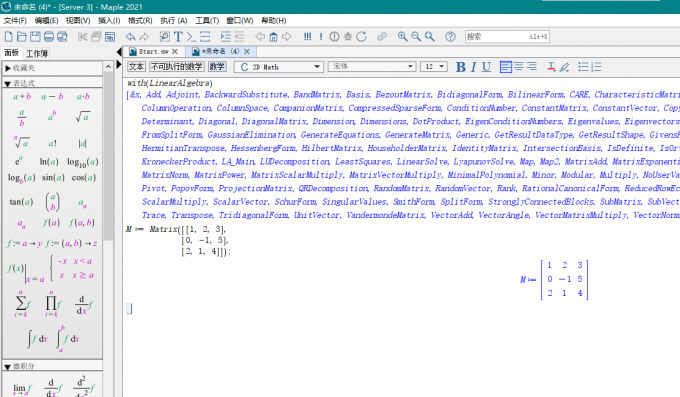This screenshot has width=680, height=397.
Task: Go to home page icon
Action: [273, 37]
